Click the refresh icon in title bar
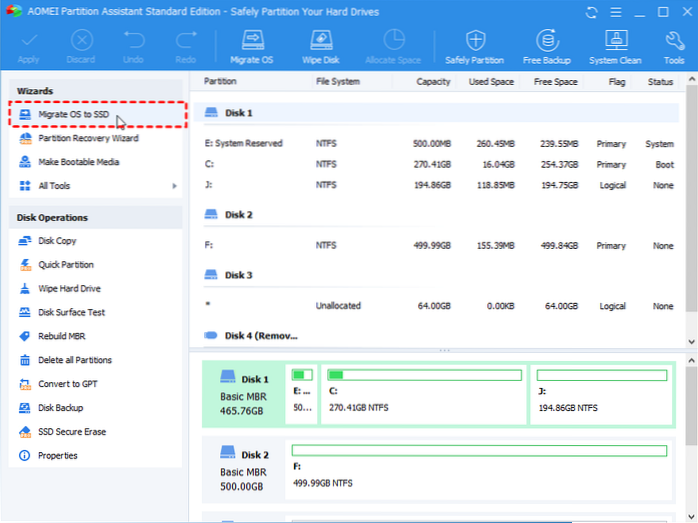Viewport: 698px width, 523px height. tap(591, 12)
